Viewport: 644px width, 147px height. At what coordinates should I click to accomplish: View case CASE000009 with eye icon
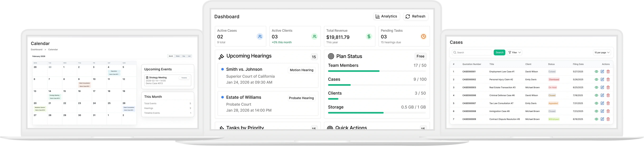point(596,119)
